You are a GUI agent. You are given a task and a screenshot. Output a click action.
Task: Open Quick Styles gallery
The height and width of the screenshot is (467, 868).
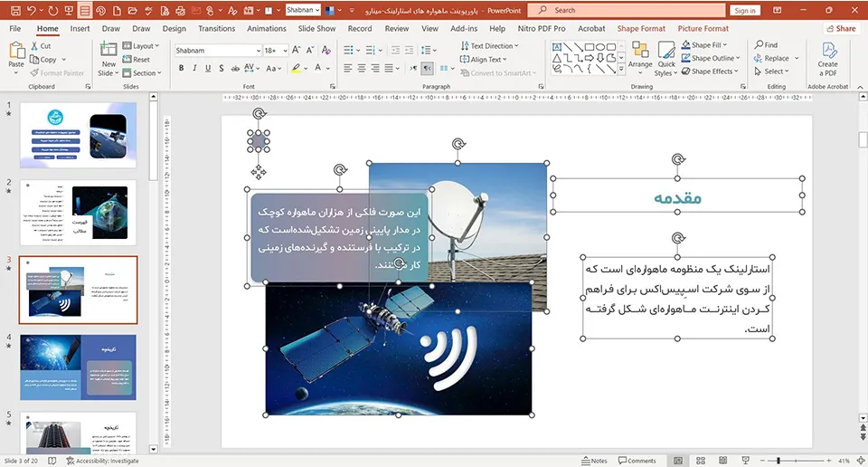666,58
